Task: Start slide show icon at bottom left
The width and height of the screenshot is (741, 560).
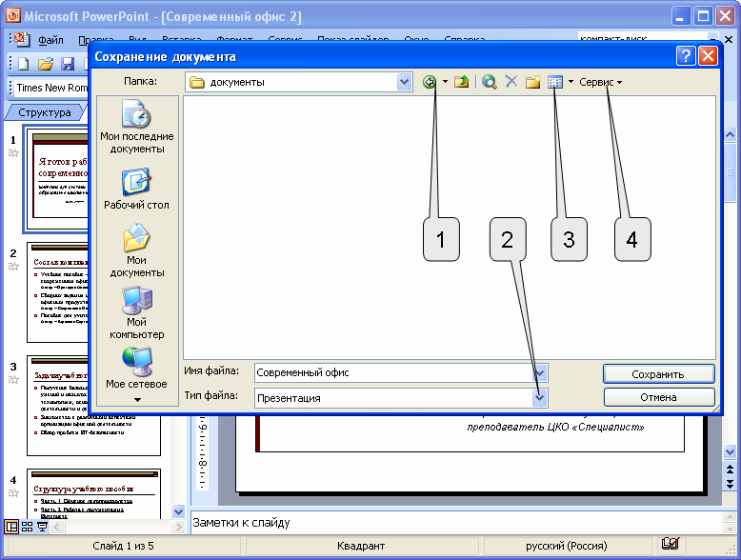Action: (43, 526)
